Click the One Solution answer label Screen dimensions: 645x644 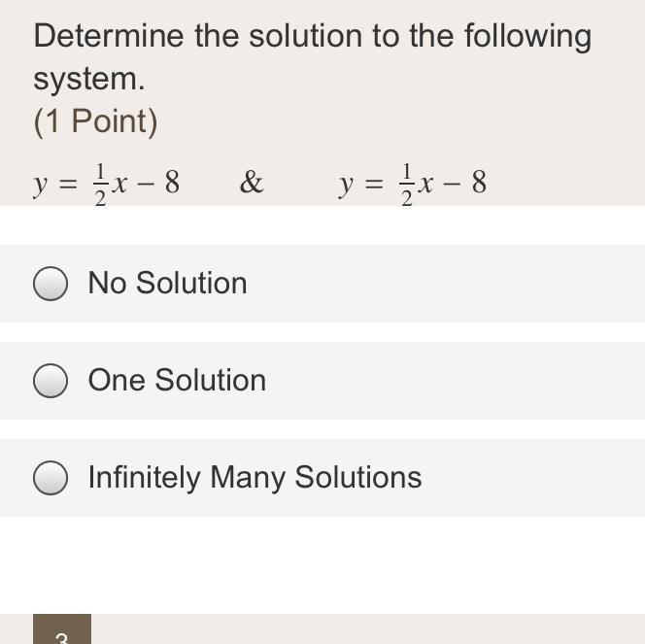[x=177, y=381]
